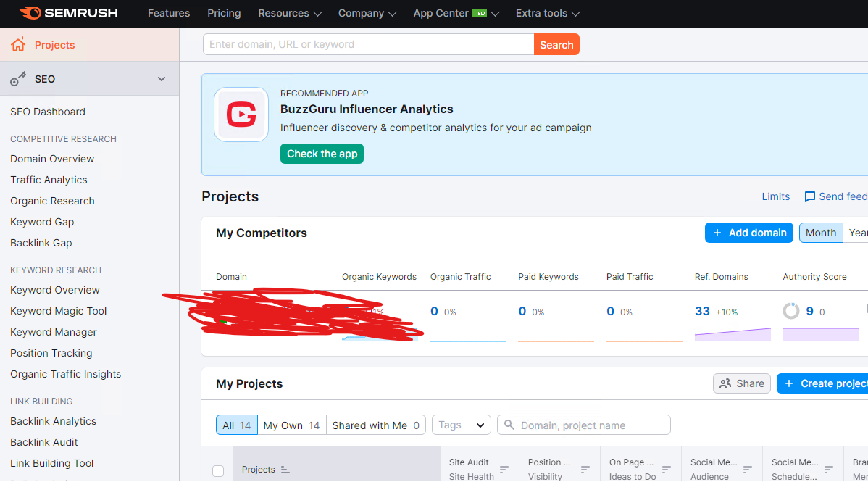Click the Share button
This screenshot has height=482, width=868.
[x=742, y=383]
